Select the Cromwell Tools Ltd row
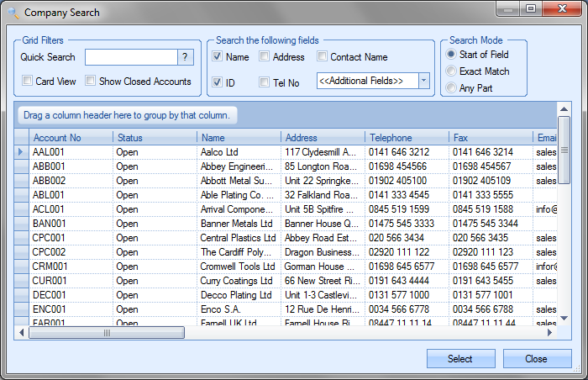 point(237,267)
